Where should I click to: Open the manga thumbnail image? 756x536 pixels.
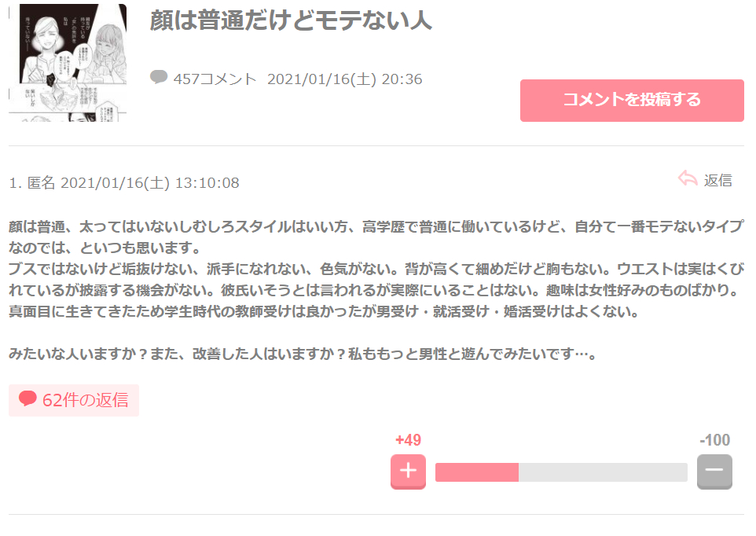tap(68, 63)
